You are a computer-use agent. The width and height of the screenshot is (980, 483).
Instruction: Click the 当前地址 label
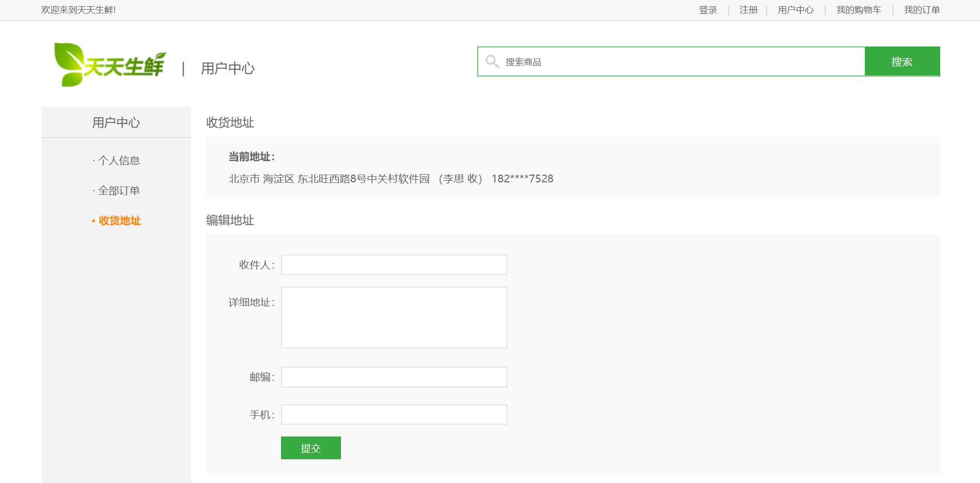pos(252,157)
